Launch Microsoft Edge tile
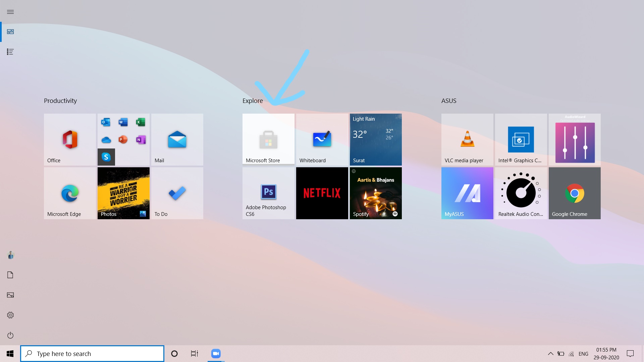 tap(70, 193)
